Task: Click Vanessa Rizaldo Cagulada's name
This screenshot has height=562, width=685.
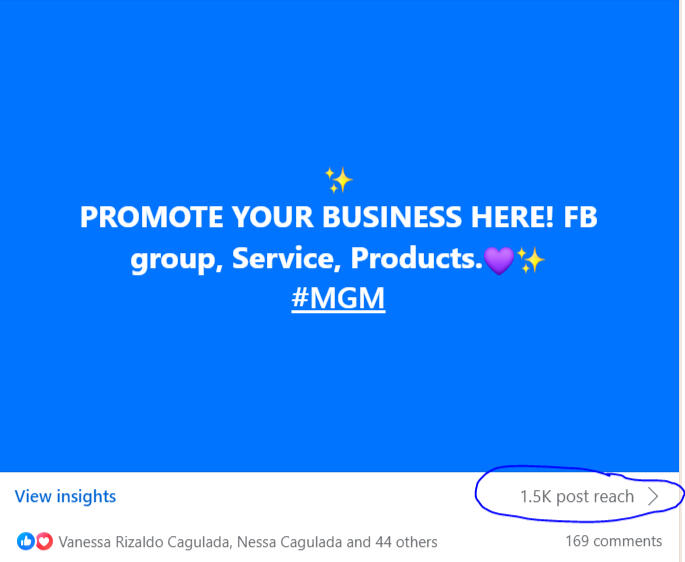Action: point(144,542)
